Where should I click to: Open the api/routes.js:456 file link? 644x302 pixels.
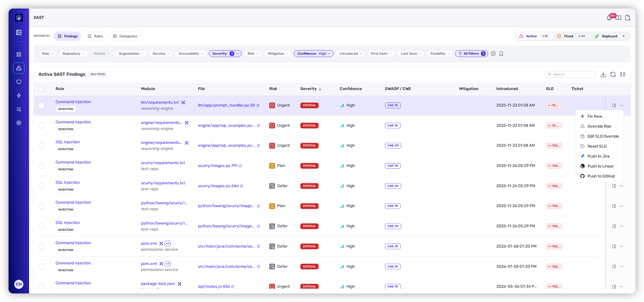[x=214, y=286]
